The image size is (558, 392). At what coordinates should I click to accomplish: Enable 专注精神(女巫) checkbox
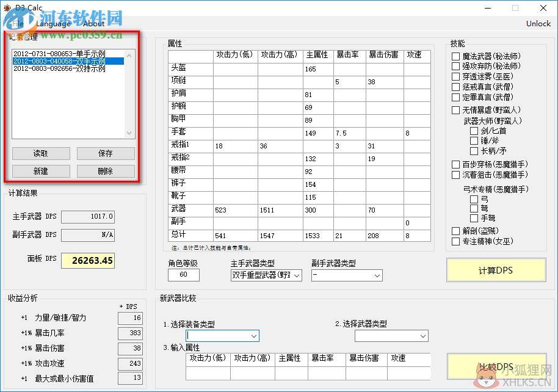(x=455, y=241)
